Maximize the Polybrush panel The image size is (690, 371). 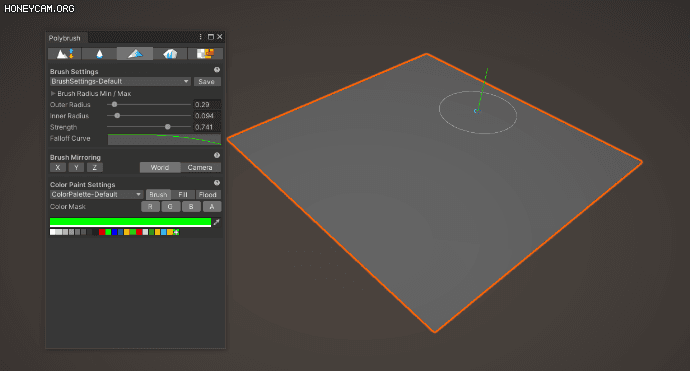point(211,37)
